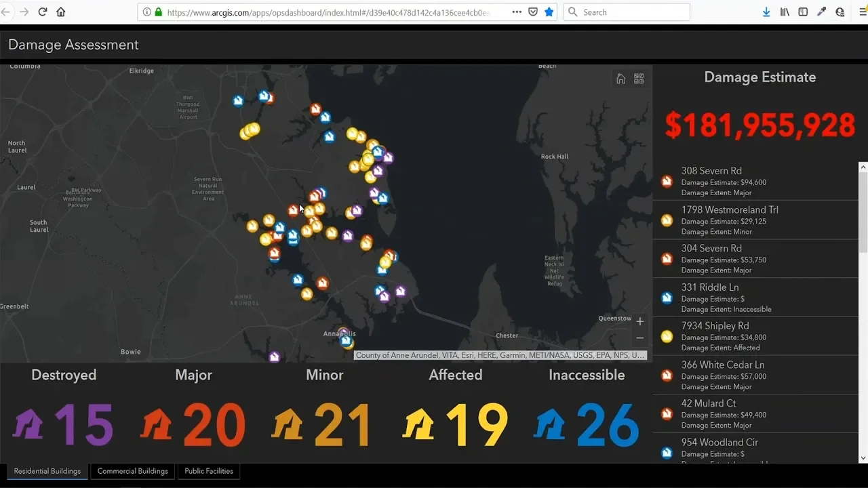The height and width of the screenshot is (488, 868).
Task: Show site information icon in address bar
Action: [146, 12]
